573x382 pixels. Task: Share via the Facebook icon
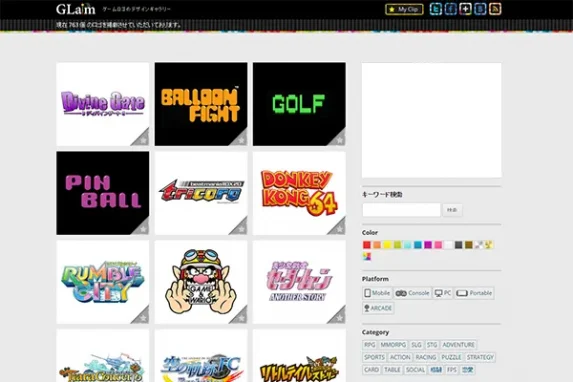[x=451, y=9]
